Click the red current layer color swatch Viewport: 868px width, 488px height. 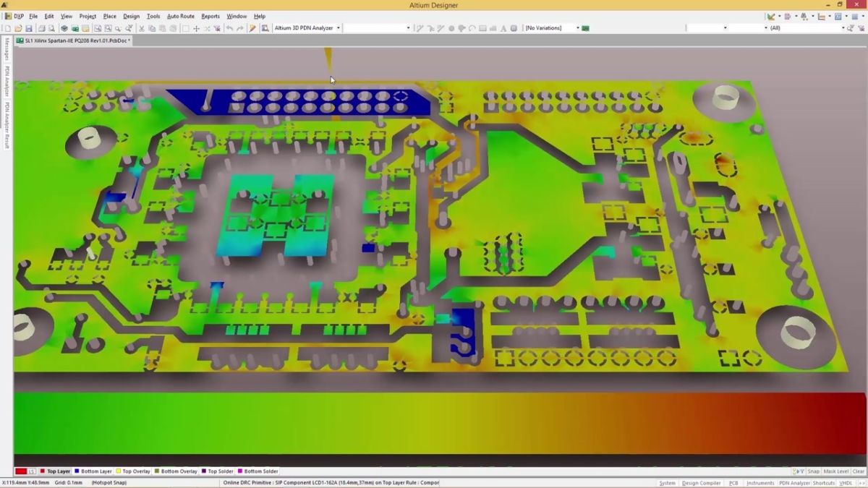[21, 471]
